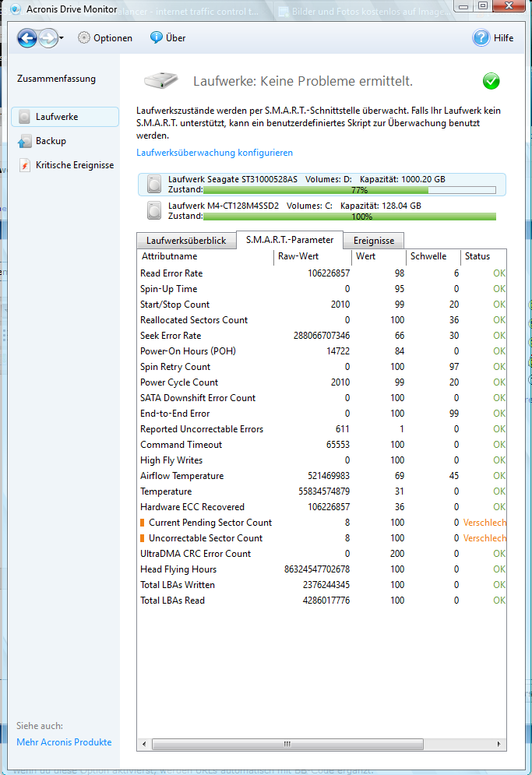532x775 pixels.
Task: Select the Total LBAs Written row
Action: pos(322,585)
